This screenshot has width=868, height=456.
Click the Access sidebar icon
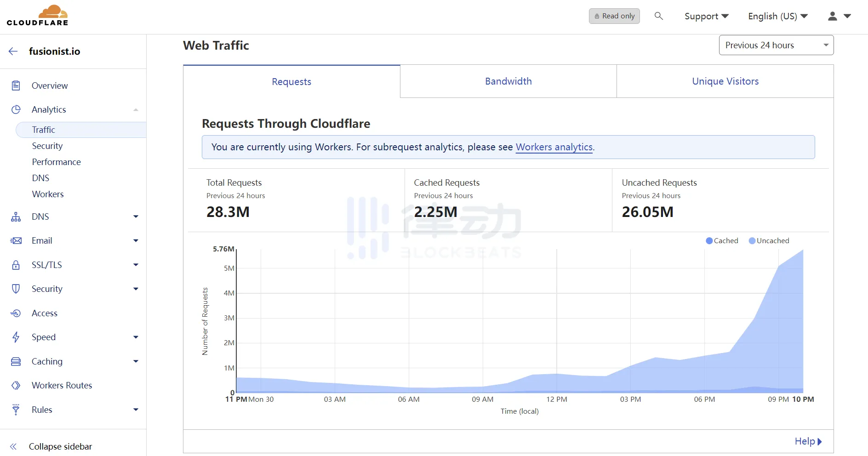pos(16,313)
